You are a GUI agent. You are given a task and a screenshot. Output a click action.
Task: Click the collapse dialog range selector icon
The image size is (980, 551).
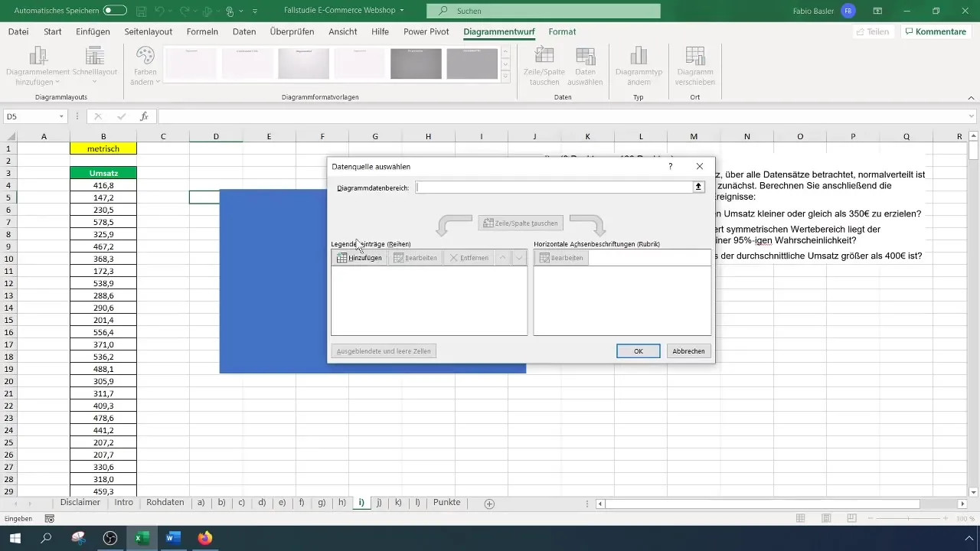tap(698, 187)
